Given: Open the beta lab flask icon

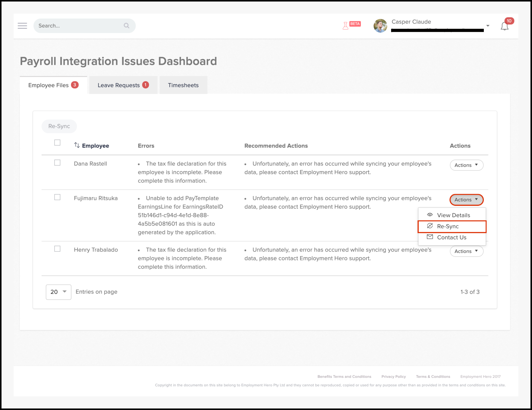Looking at the screenshot, I should (x=346, y=26).
